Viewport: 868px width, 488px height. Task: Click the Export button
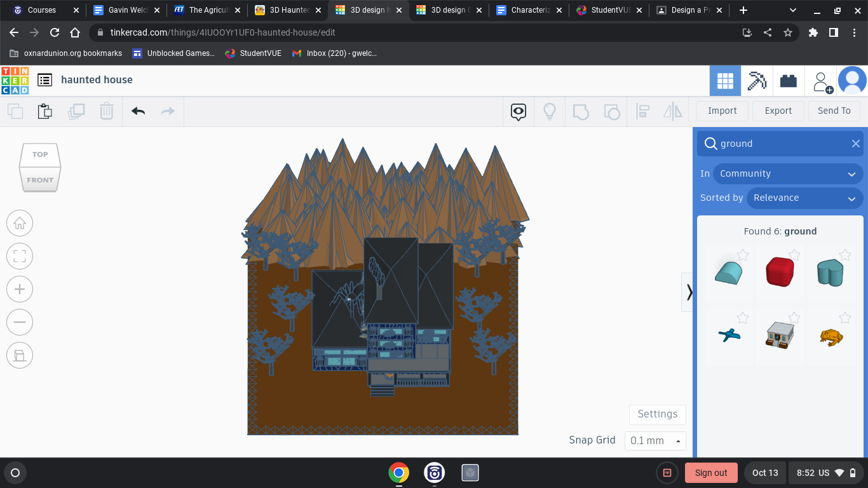click(x=778, y=111)
